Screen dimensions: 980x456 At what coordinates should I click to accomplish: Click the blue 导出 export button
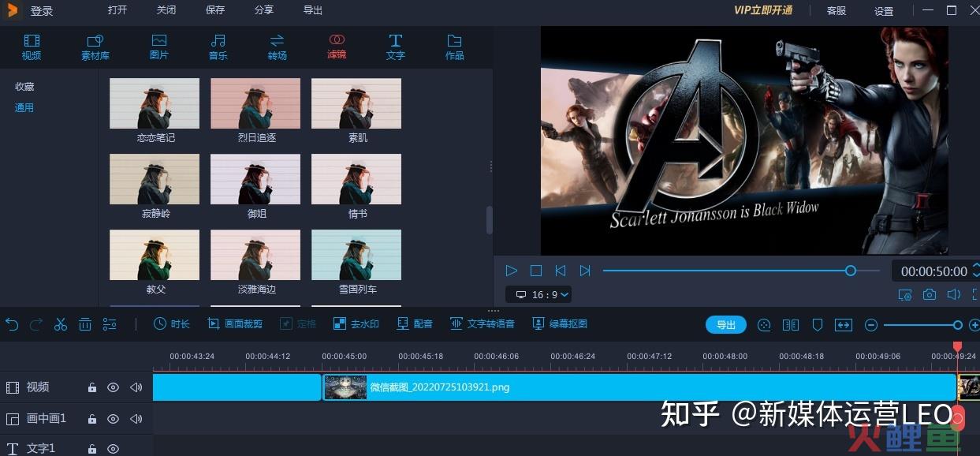click(726, 325)
